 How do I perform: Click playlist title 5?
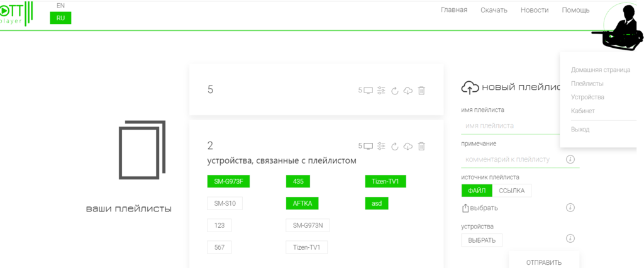210,89
